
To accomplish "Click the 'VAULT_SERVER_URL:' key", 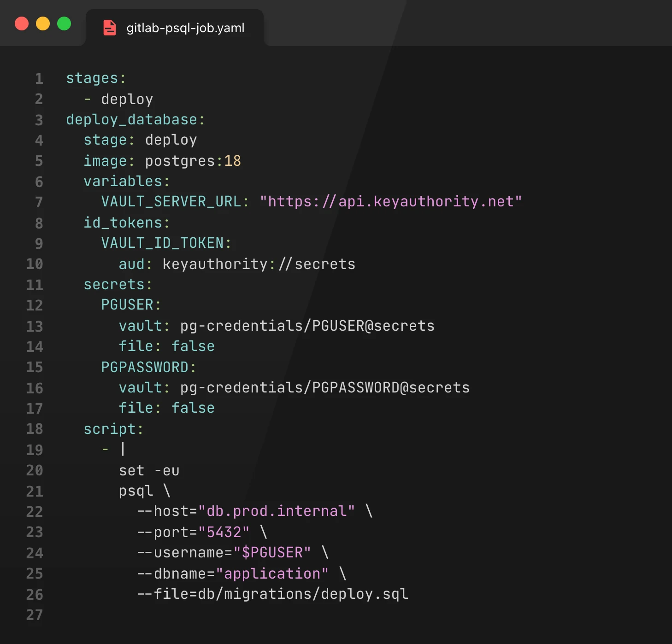I will point(175,201).
